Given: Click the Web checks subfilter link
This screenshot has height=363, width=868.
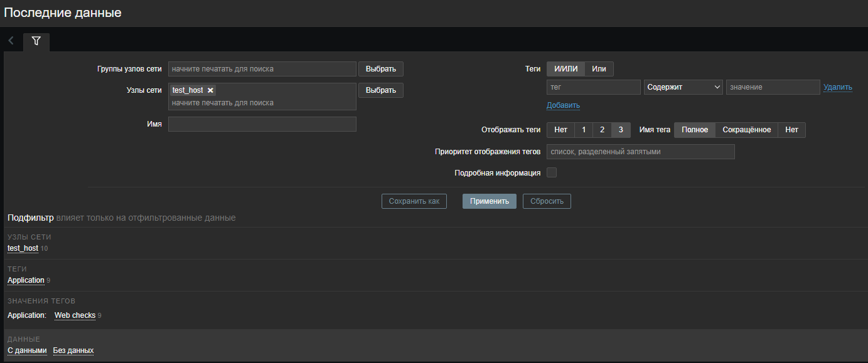Looking at the screenshot, I should click(75, 315).
